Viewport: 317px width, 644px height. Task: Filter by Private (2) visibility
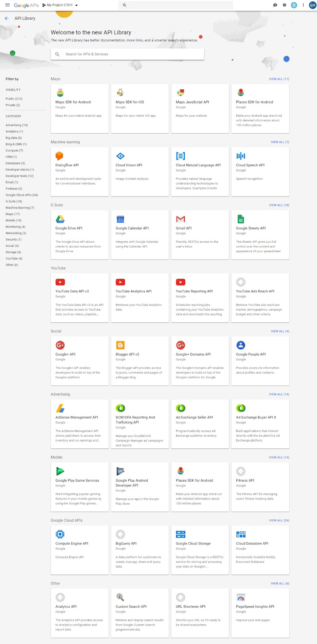tap(13, 105)
